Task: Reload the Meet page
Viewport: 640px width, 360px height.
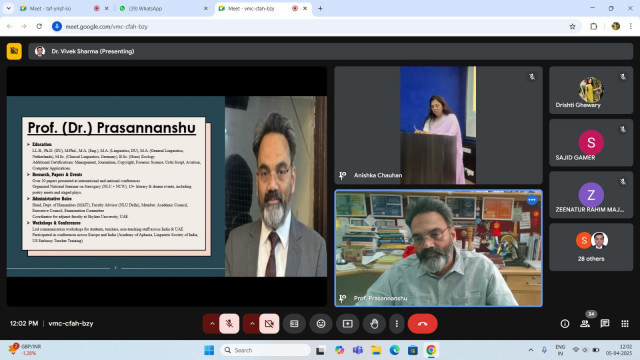Action: click(x=39, y=27)
